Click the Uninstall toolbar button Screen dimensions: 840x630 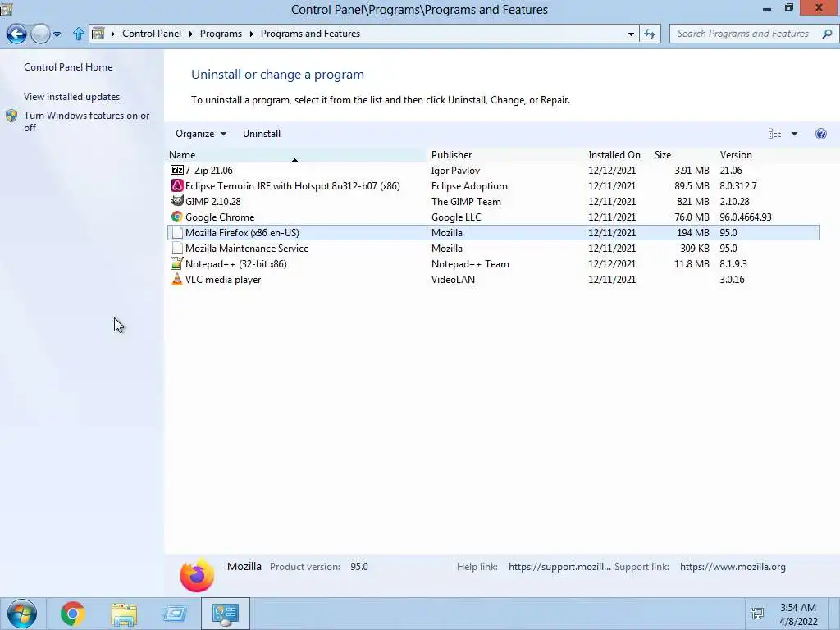[262, 134]
